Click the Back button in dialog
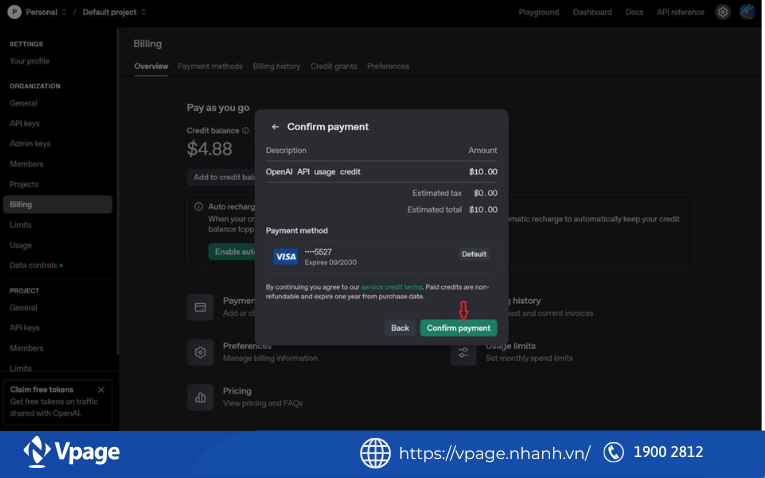This screenshot has width=765, height=478. click(x=400, y=328)
